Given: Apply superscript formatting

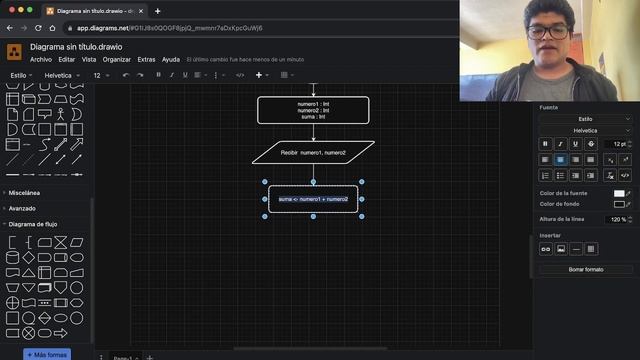Looking at the screenshot, I should pos(625,160).
